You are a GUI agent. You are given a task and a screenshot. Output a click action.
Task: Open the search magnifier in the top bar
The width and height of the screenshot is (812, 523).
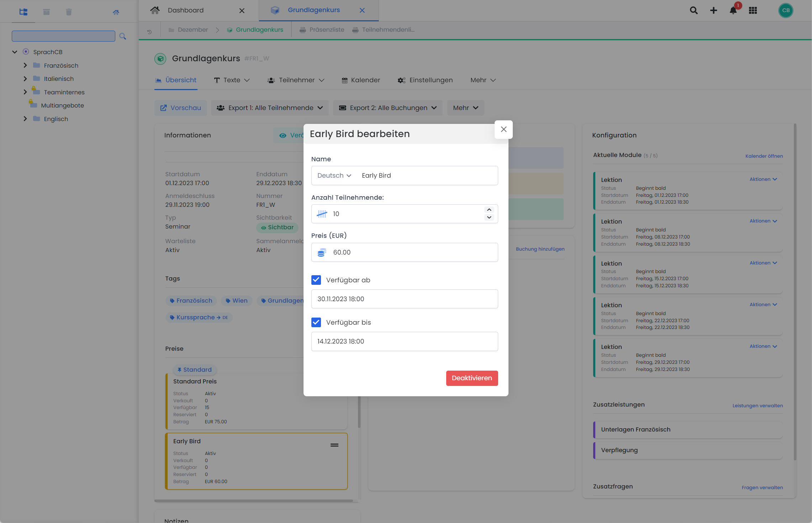tap(694, 10)
